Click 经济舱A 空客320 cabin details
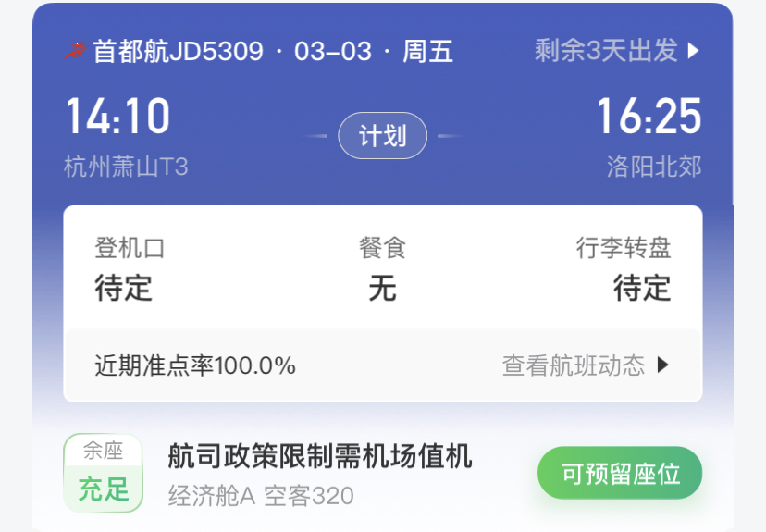Viewport: 766px width, 532px height. [x=261, y=496]
